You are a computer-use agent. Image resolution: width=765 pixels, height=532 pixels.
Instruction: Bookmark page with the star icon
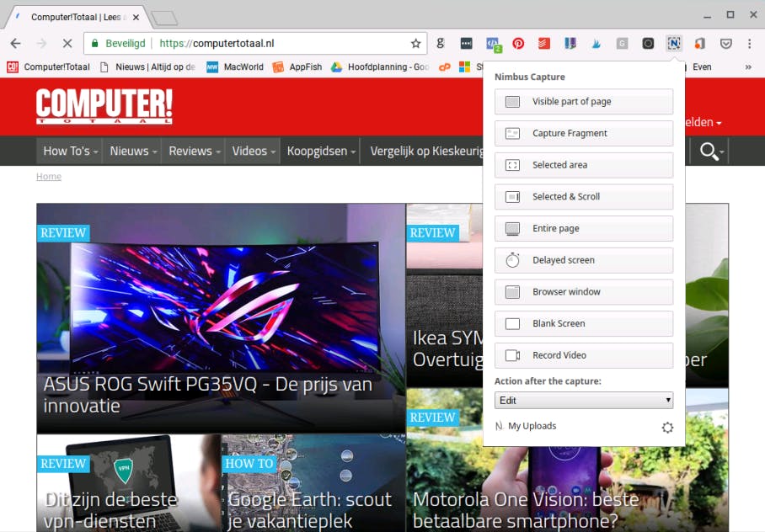415,44
